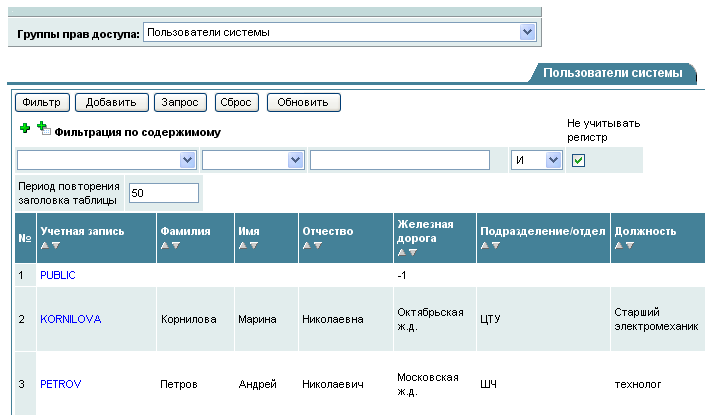Toggle the Не учитывать регистр checkbox

point(578,160)
